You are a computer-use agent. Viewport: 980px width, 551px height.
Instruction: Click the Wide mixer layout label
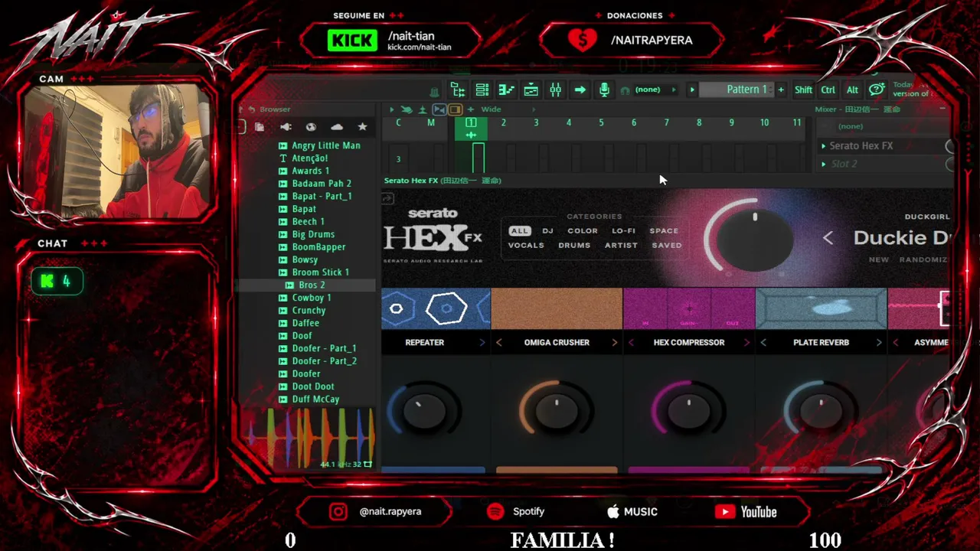point(491,109)
